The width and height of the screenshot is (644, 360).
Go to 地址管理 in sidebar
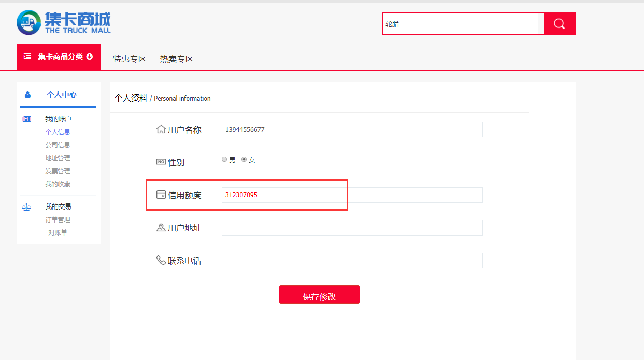click(58, 158)
